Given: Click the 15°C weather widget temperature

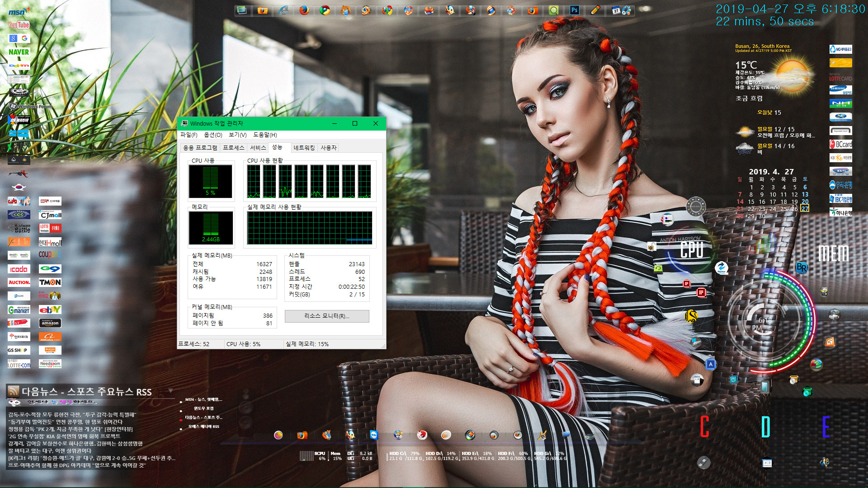Looking at the screenshot, I should (746, 65).
